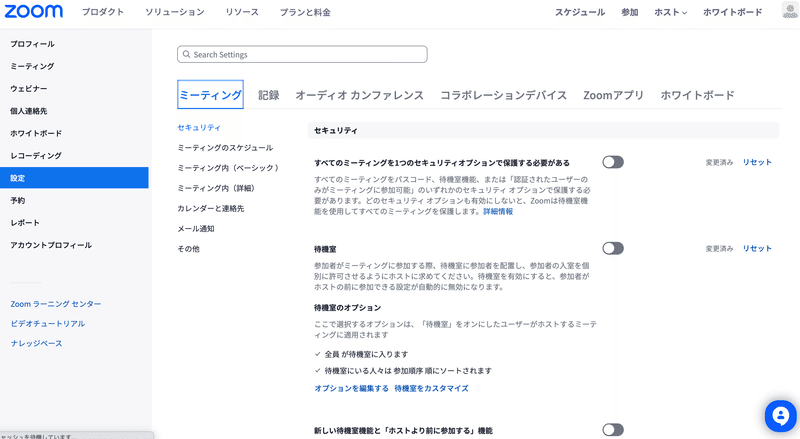
Task: Open the プロダクト menu
Action: [103, 12]
